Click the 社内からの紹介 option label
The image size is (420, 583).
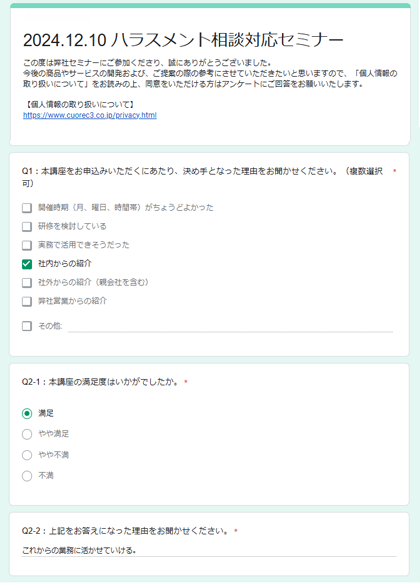click(x=65, y=264)
